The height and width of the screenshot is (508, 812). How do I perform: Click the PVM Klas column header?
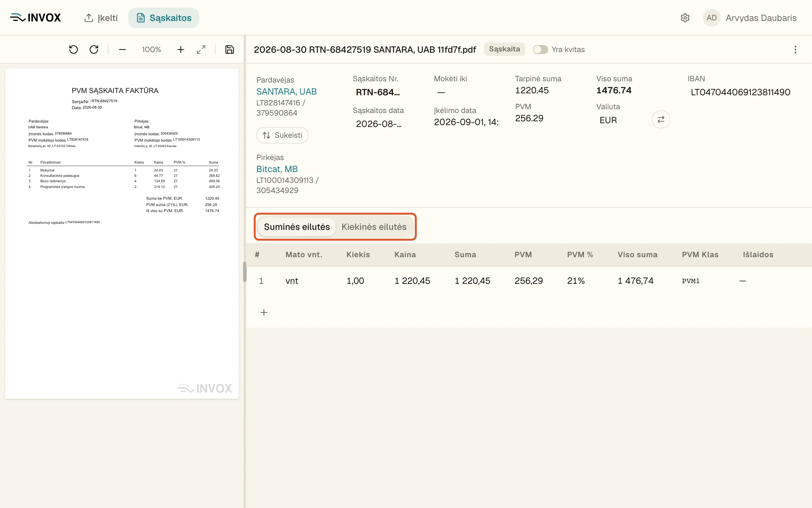tap(700, 255)
